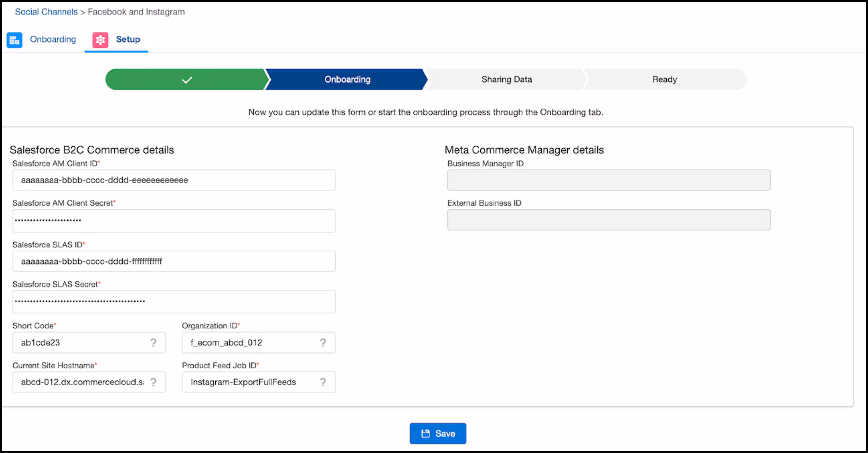
Task: Click the Business Manager ID field
Action: [x=609, y=180]
